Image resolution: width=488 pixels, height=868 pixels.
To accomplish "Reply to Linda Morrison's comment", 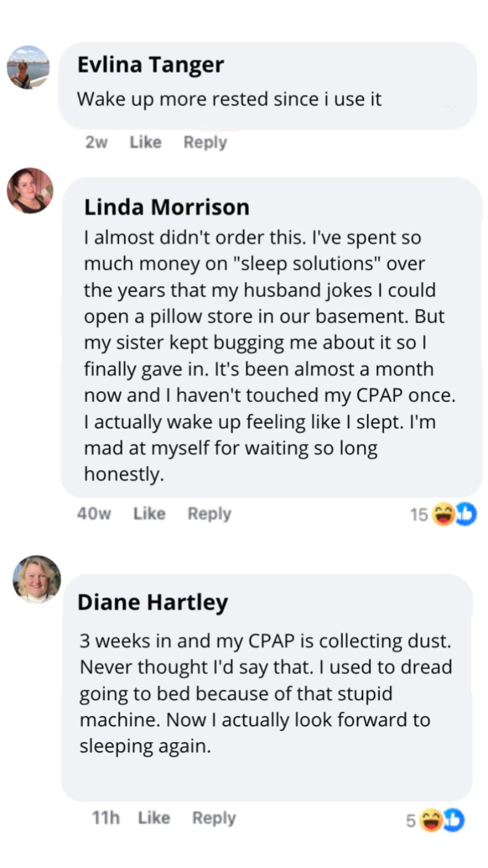I will pos(209,513).
